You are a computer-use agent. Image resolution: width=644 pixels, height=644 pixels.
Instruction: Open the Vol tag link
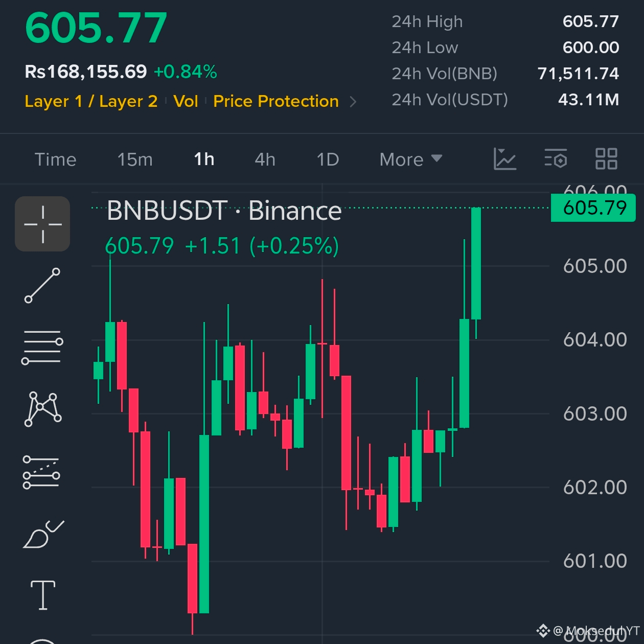[x=186, y=101]
